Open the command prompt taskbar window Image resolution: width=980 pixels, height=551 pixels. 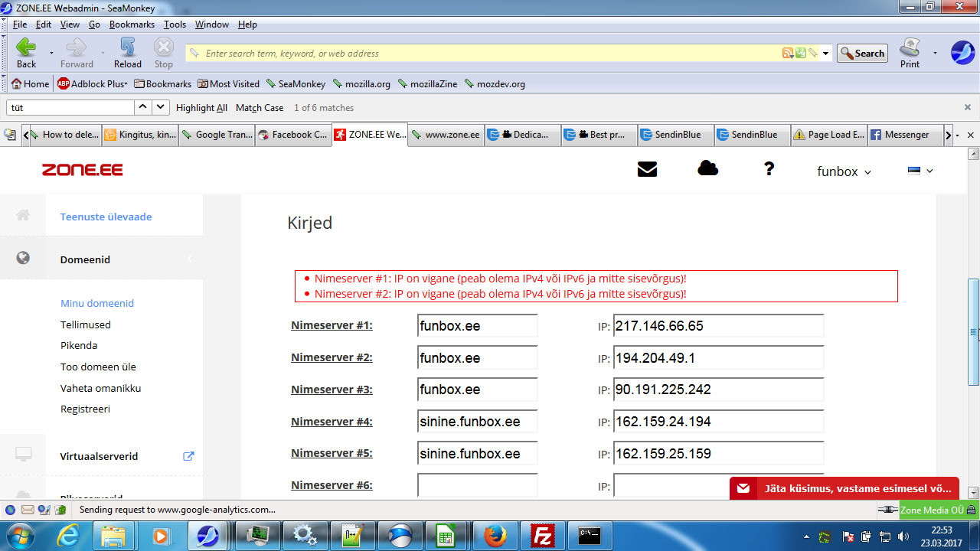click(590, 536)
